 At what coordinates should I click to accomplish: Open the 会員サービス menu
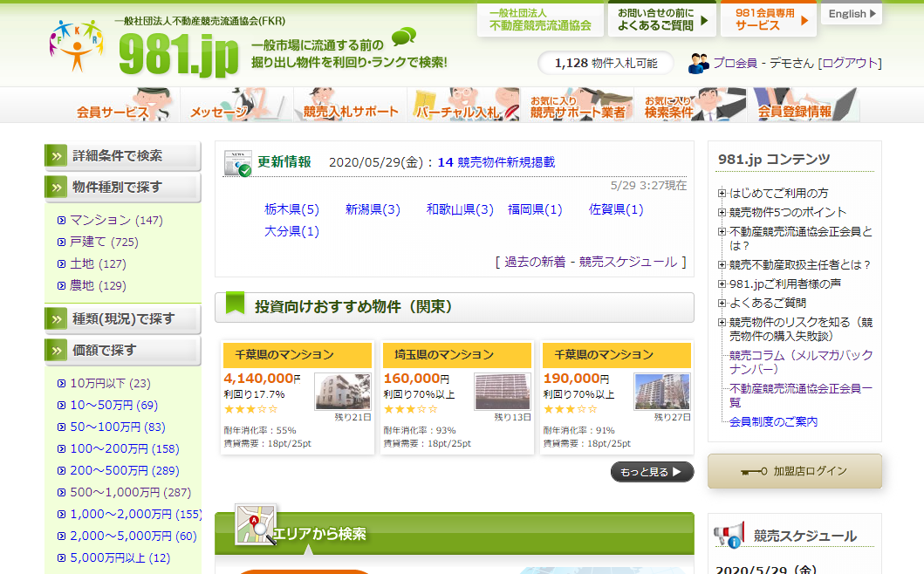pos(123,105)
